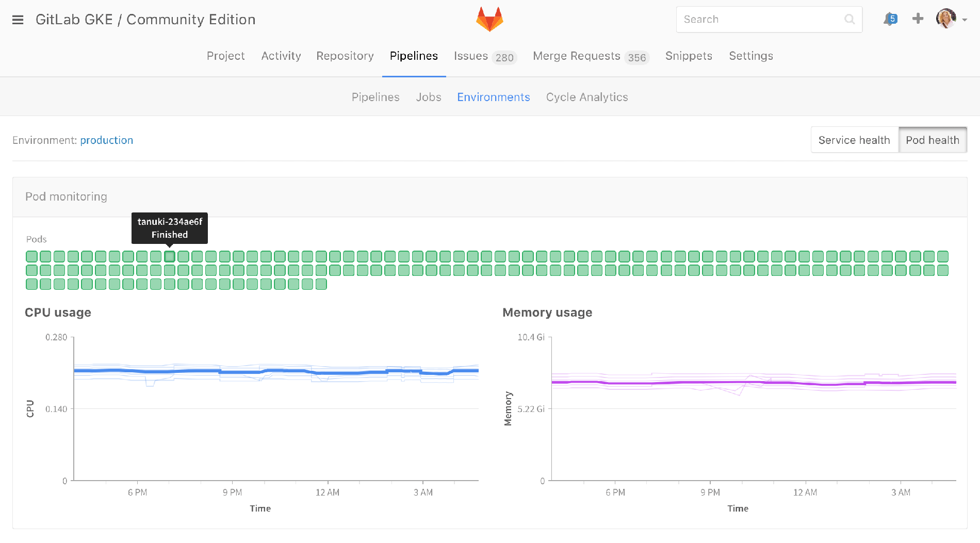Toggle to Pod health view

[933, 140]
